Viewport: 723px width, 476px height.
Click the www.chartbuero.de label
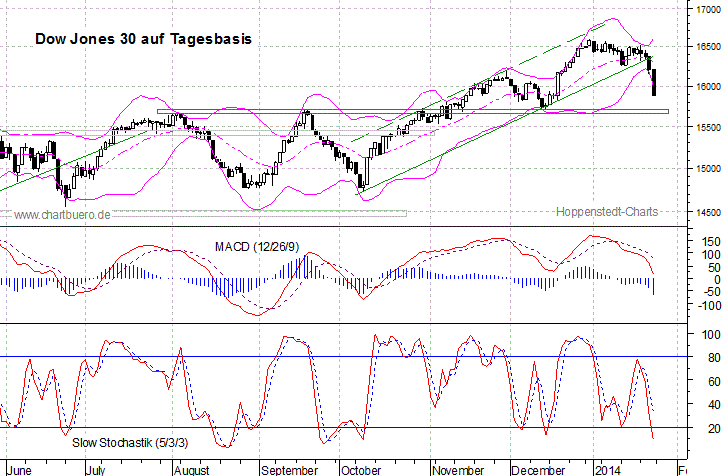(x=62, y=215)
